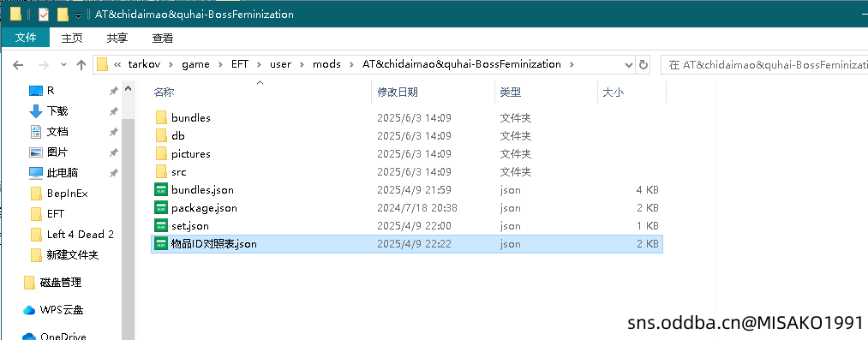
Task: Switch to the 共享 ribbon tab
Action: pos(117,38)
